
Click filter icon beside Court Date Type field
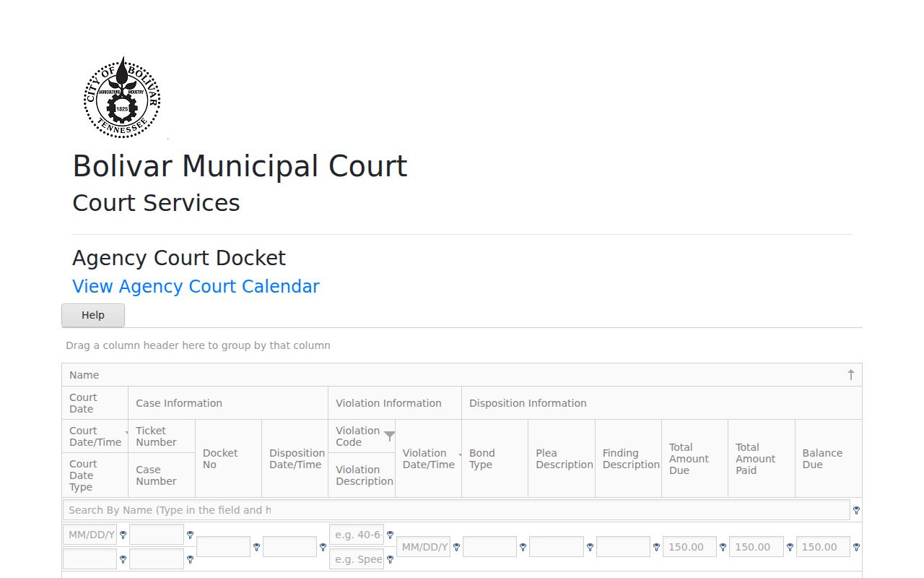coord(123,559)
